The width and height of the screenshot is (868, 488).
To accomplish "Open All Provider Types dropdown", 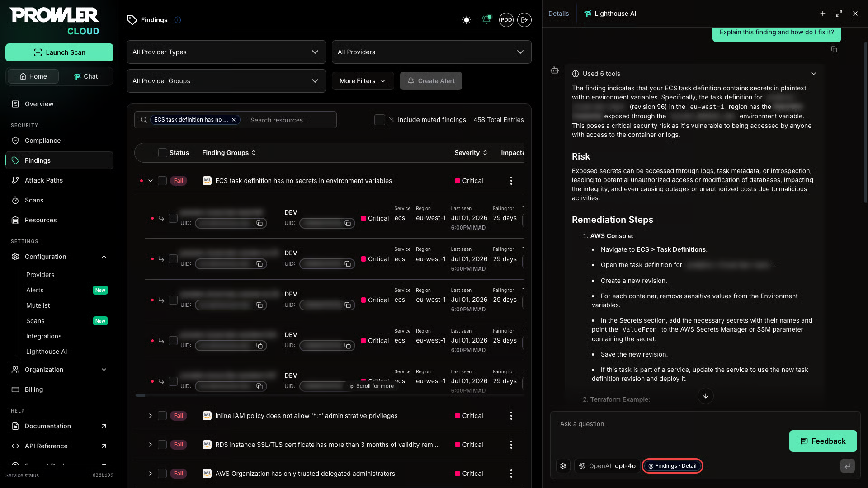I will click(x=226, y=52).
